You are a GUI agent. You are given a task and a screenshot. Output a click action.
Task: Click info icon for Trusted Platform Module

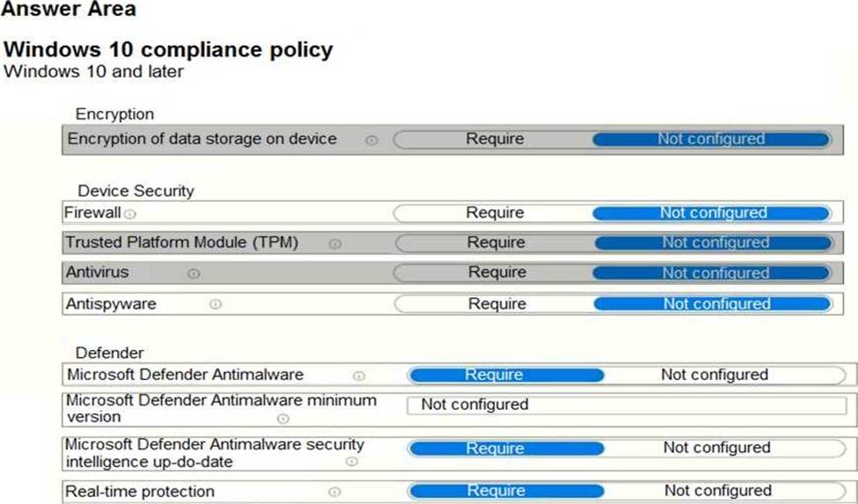tap(334, 244)
